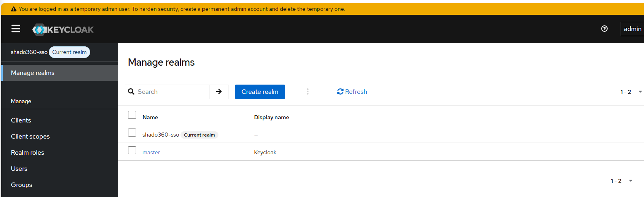Click the Create realm button

[x=260, y=91]
